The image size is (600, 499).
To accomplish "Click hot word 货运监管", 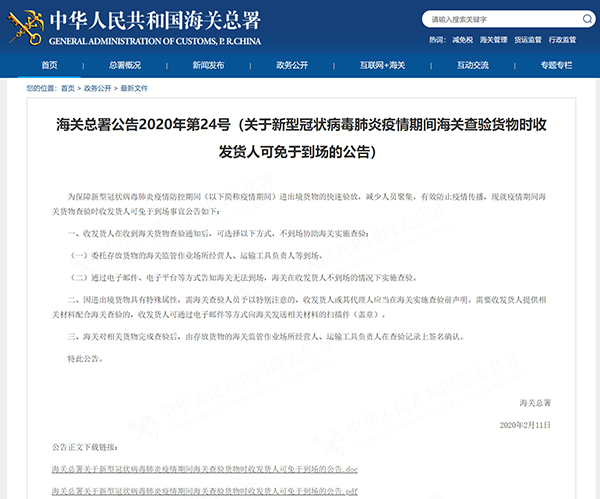I will tap(528, 40).
